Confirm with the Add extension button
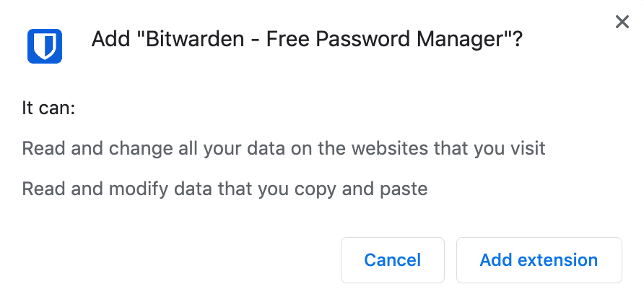 539,260
